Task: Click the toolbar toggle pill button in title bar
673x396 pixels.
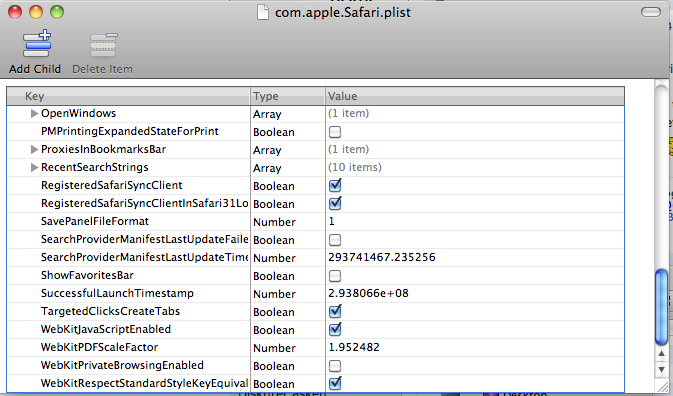Action: tap(651, 12)
